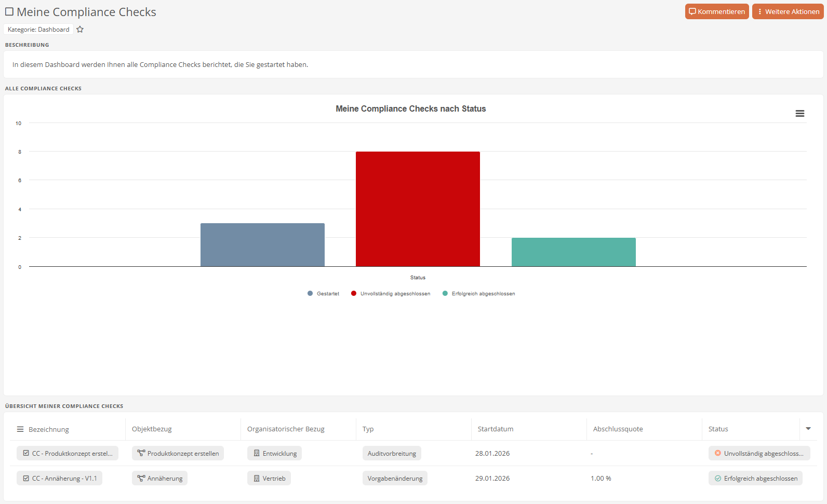Toggle the Gestartet series in chart legend

[324, 294]
